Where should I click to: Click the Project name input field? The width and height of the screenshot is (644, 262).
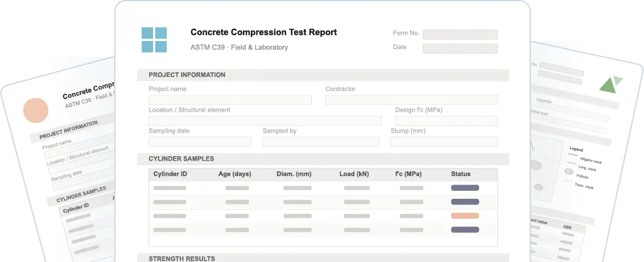click(230, 100)
